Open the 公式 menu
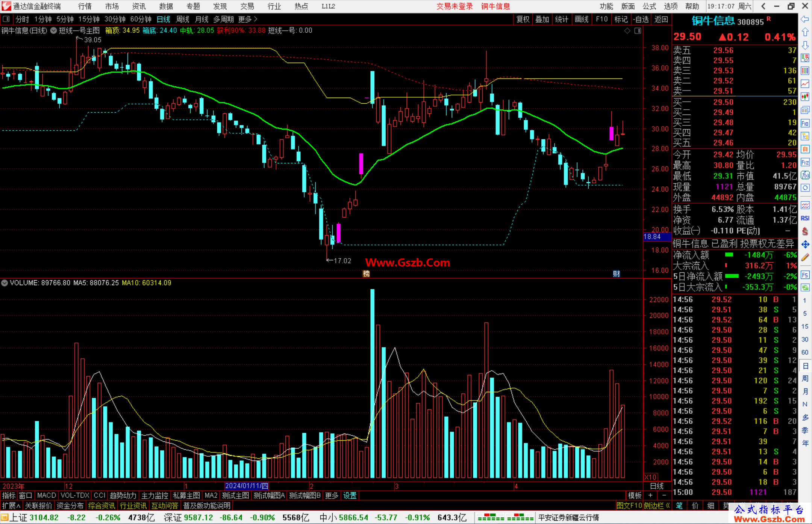 [x=649, y=6]
